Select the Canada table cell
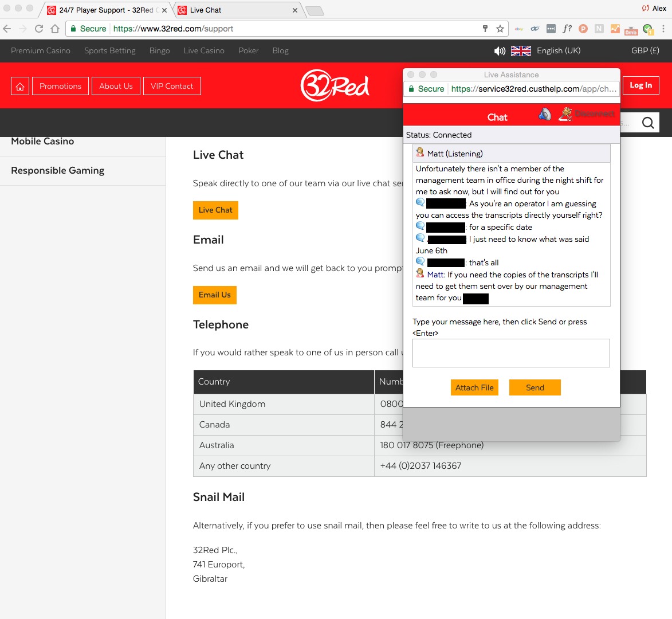672x619 pixels. [x=284, y=425]
